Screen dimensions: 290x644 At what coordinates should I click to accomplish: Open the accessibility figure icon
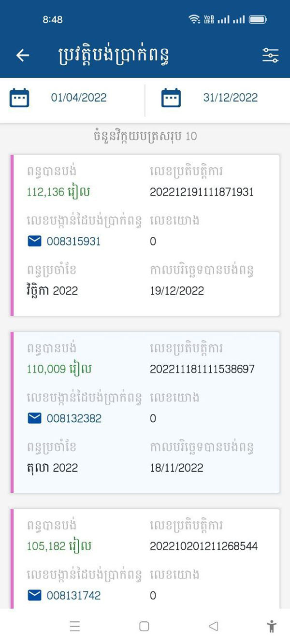point(272,627)
